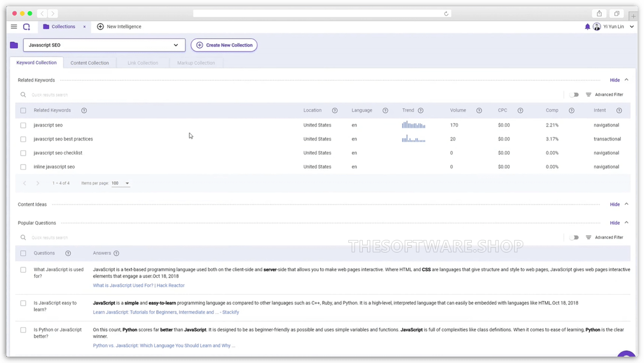Click browser back arrow

pos(42,13)
